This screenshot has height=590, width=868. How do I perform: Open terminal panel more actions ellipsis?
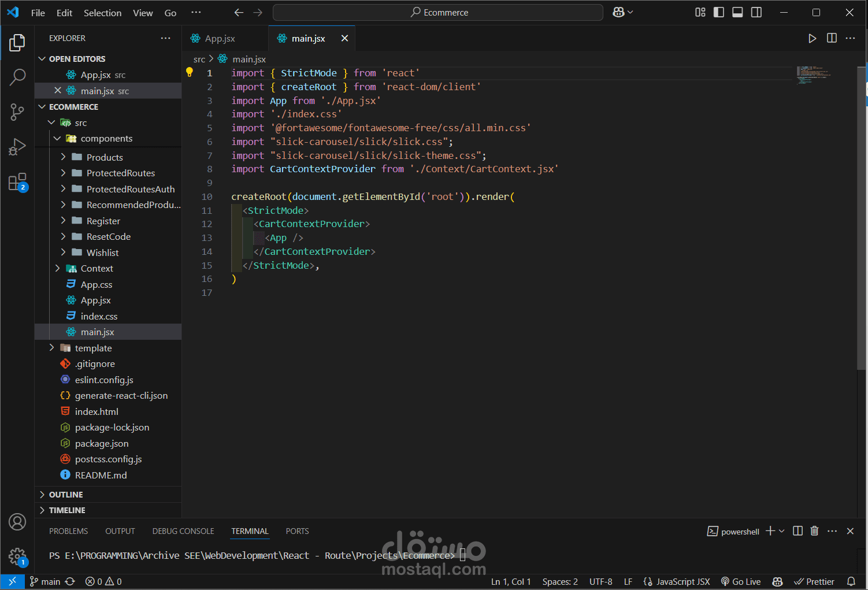[832, 531]
